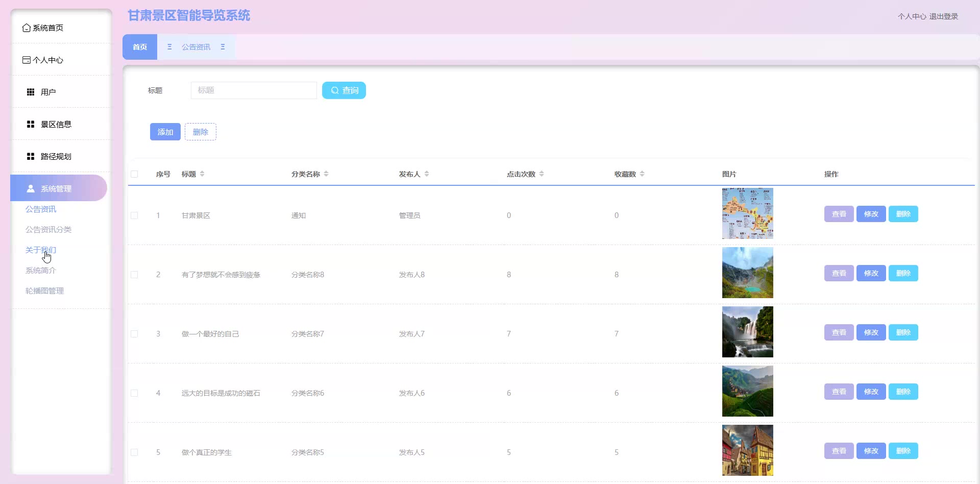Sort by 发布人 column arrows

coord(427,174)
